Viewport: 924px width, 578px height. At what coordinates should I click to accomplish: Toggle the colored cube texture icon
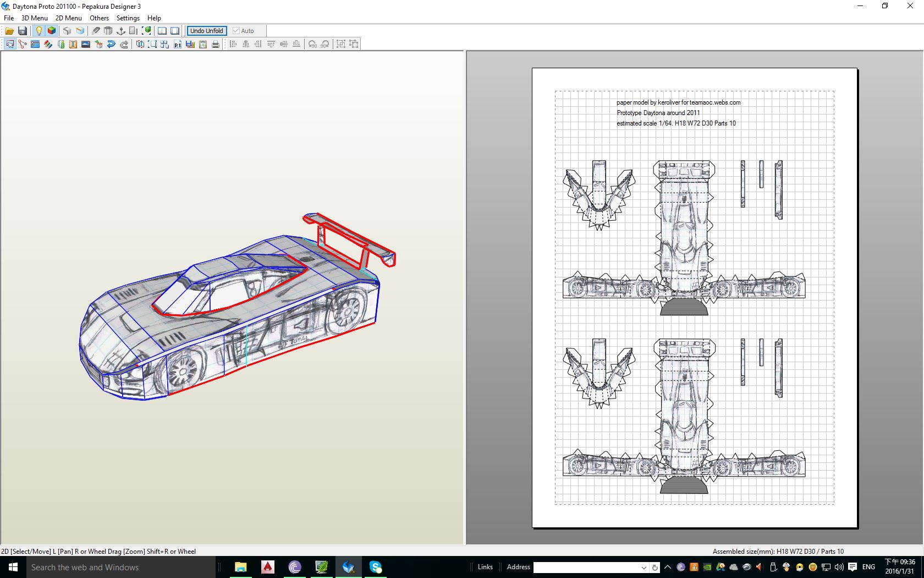(x=52, y=31)
